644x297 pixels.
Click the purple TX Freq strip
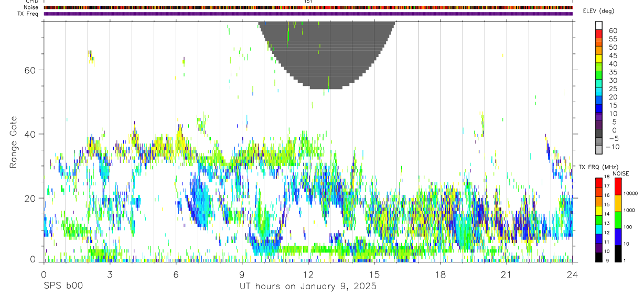tap(308, 14)
